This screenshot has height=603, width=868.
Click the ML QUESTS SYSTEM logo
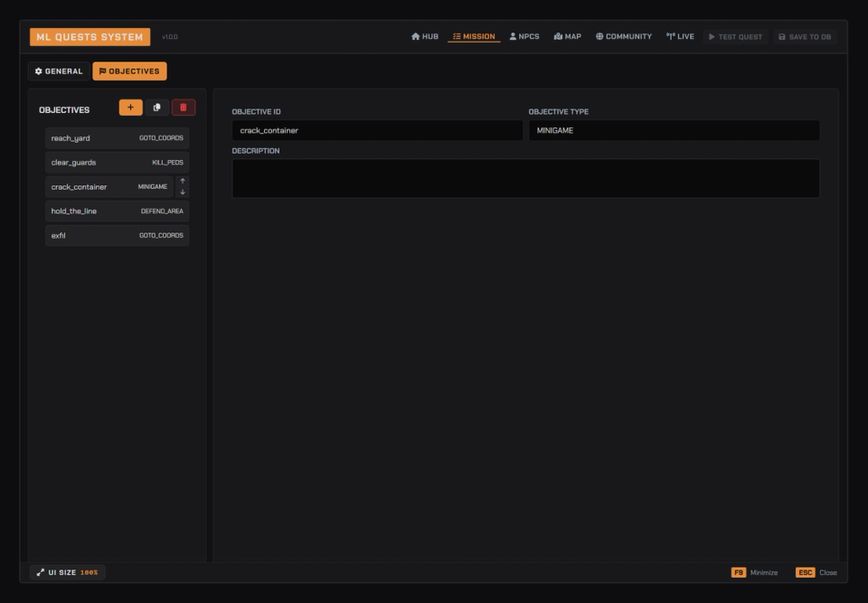tap(90, 37)
